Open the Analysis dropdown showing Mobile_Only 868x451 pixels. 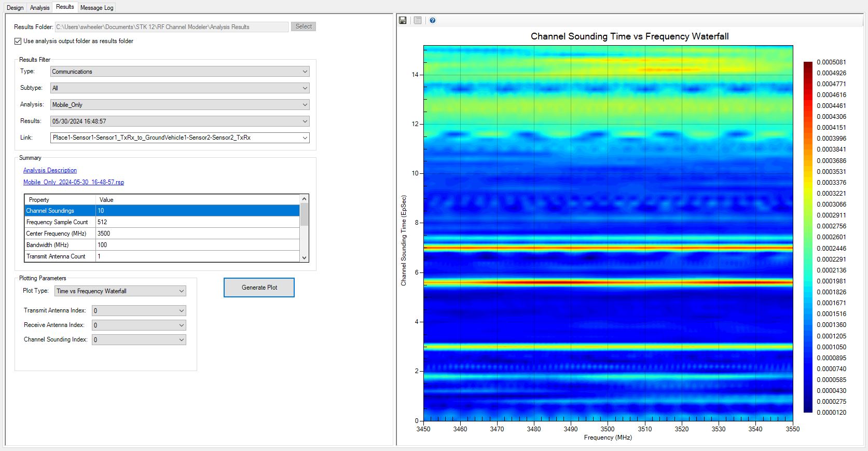180,105
